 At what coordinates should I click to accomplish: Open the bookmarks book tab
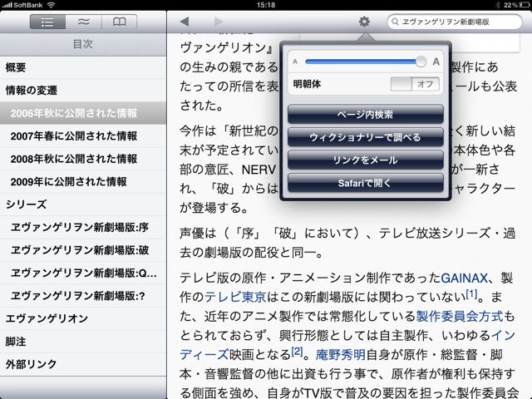[x=120, y=22]
